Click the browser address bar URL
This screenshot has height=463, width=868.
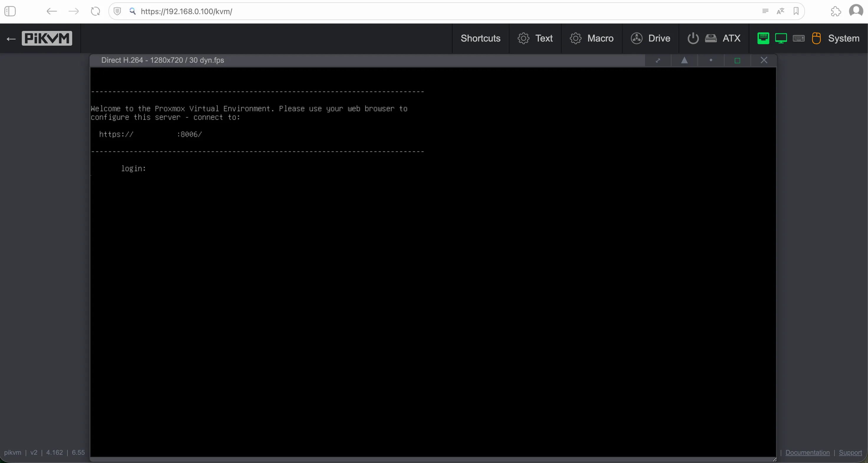[186, 11]
